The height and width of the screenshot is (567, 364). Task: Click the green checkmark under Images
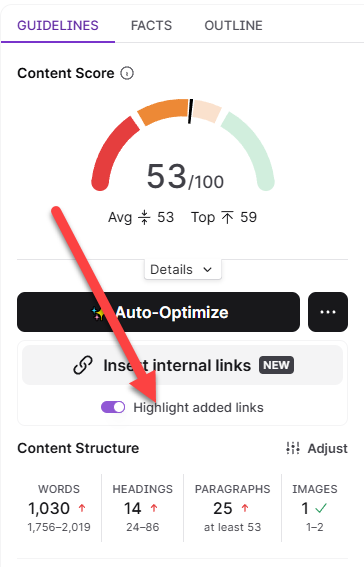click(x=321, y=508)
